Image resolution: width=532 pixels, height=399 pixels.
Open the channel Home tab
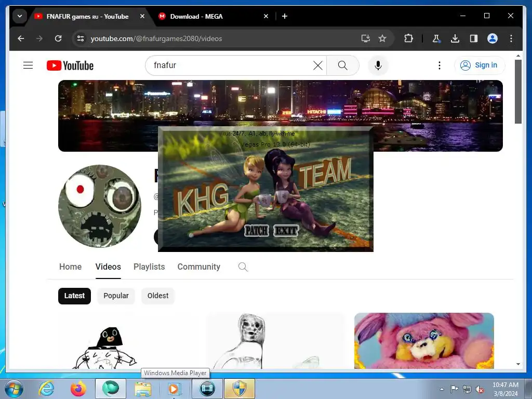[x=70, y=267]
